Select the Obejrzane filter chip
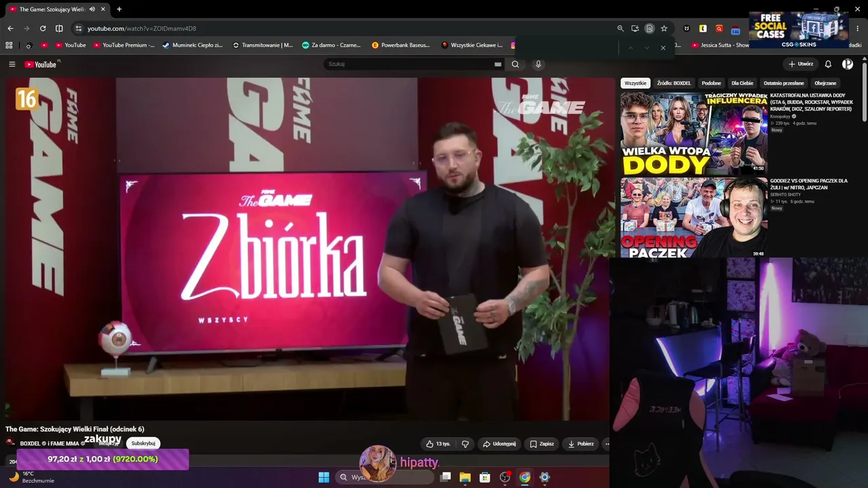 point(825,83)
